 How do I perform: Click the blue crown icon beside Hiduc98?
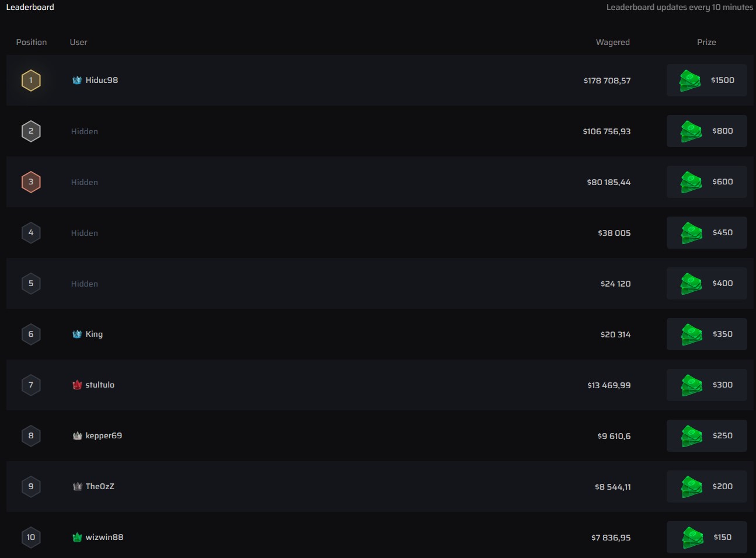[x=77, y=81]
